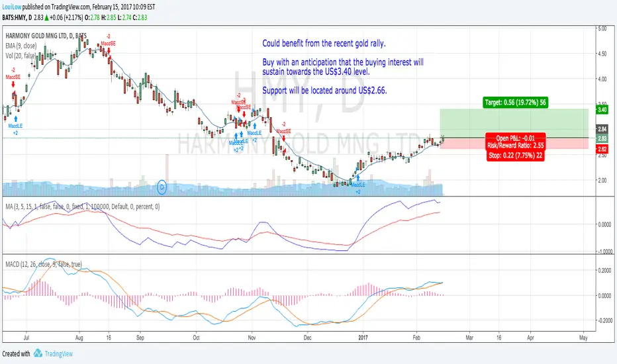Image resolution: width=617 pixels, height=364 pixels.
Task: Click the circled D dividend marker on the chart
Action: (x=162, y=187)
